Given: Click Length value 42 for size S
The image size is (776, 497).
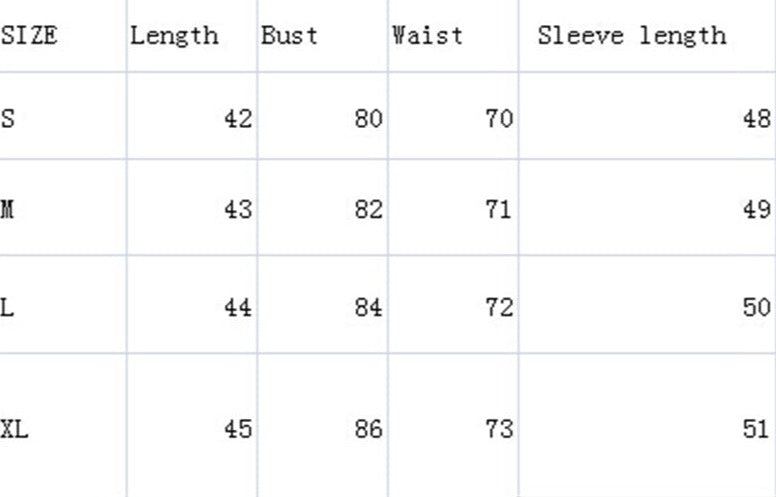Looking at the screenshot, I should pyautogui.click(x=238, y=119).
